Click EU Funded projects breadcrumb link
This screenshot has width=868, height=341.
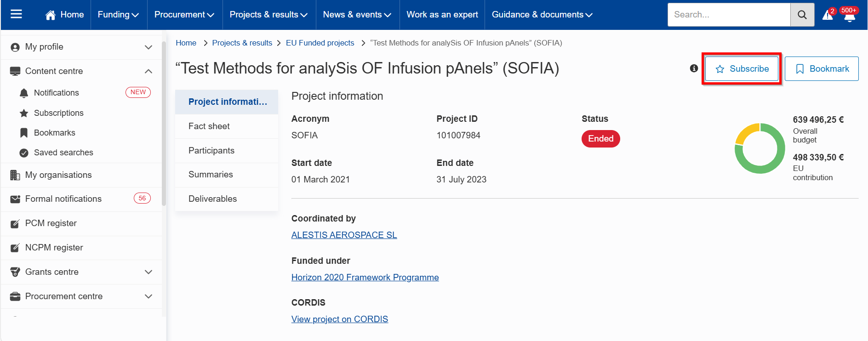[x=320, y=43]
